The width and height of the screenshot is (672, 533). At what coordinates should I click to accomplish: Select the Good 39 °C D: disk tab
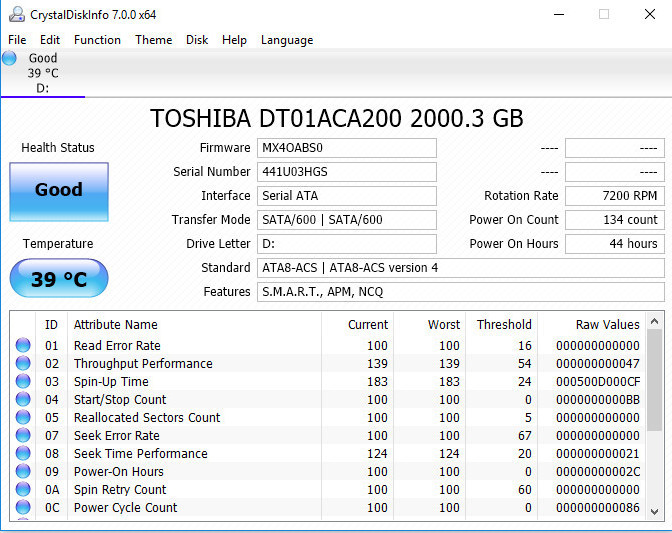43,73
